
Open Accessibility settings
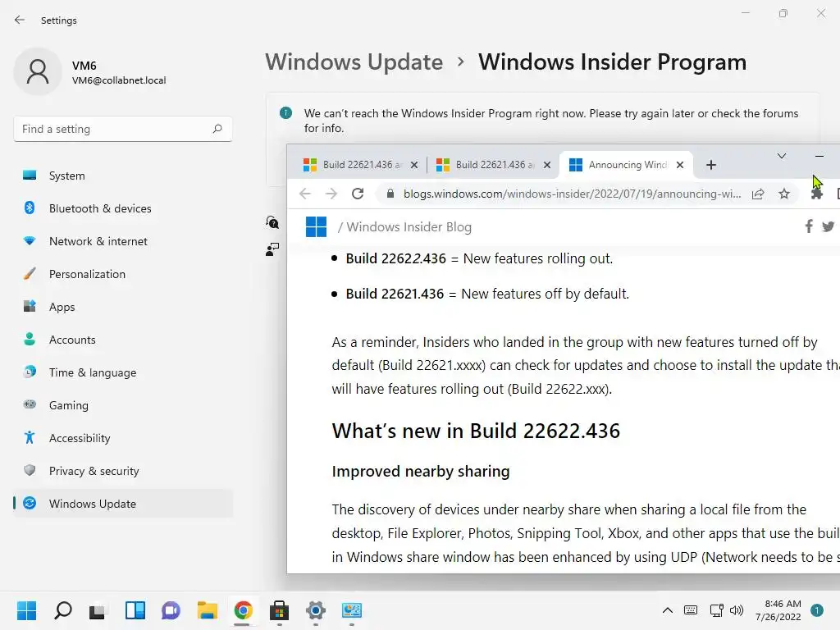click(124, 438)
